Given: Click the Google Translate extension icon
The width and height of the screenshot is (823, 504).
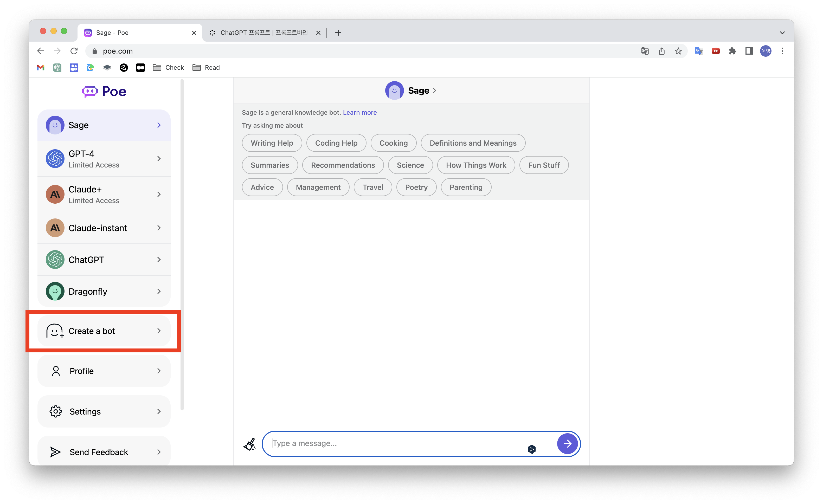Looking at the screenshot, I should 699,51.
